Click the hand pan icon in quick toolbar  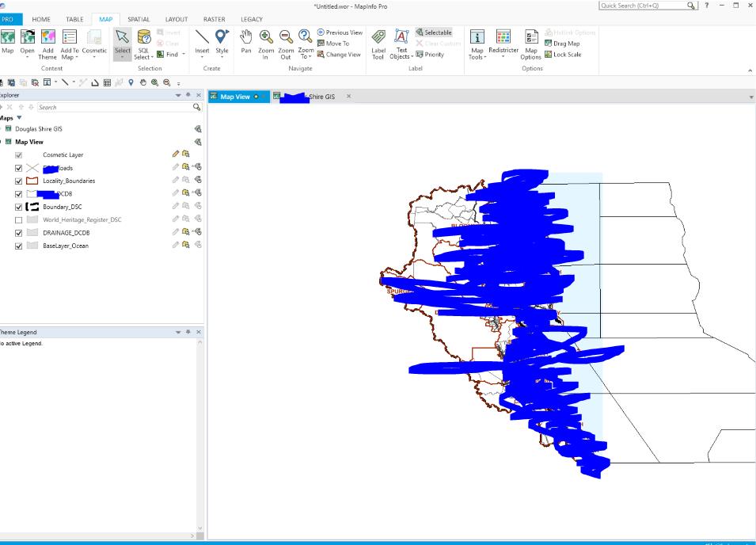142,82
